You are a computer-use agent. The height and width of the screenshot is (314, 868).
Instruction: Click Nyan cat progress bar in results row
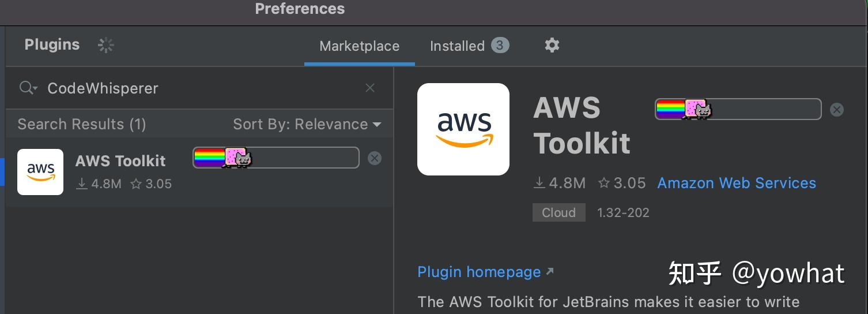coord(276,158)
